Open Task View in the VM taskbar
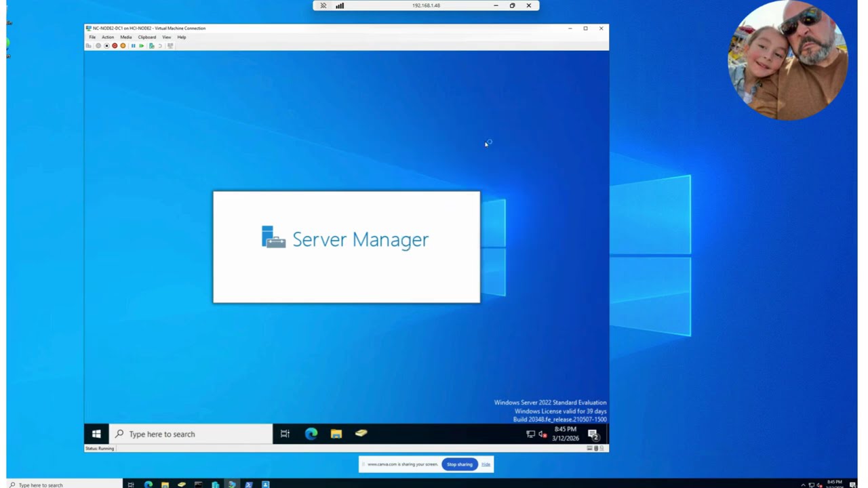This screenshot has width=868, height=488. (x=285, y=434)
